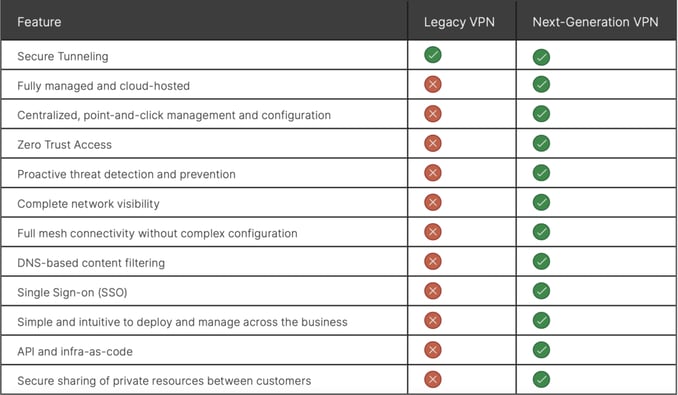Click the API and infra-as-code label
The height and width of the screenshot is (395, 678).
click(75, 351)
